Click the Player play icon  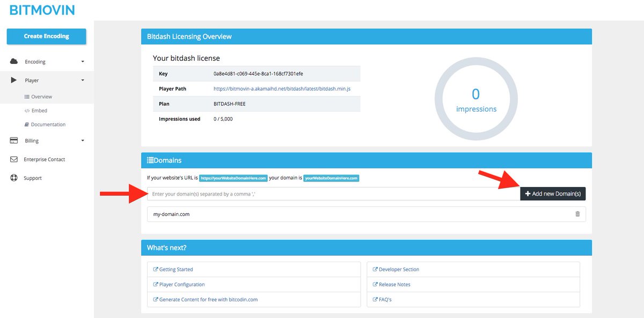(14, 80)
